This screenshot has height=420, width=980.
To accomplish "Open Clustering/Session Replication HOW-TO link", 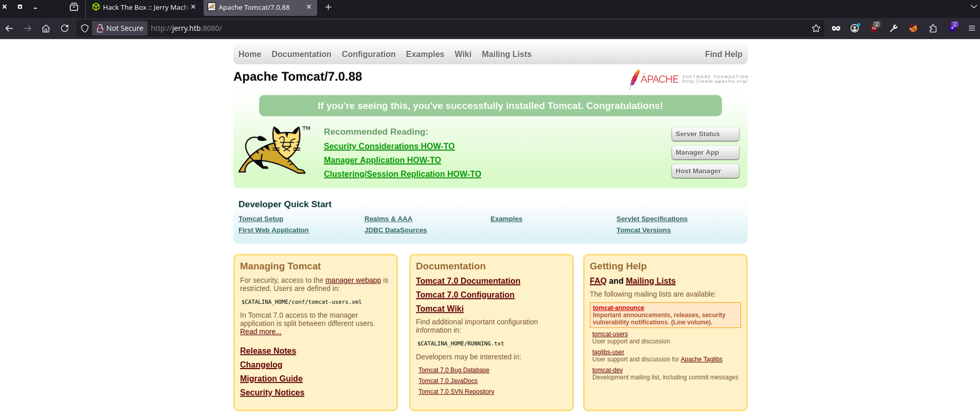I will point(402,174).
